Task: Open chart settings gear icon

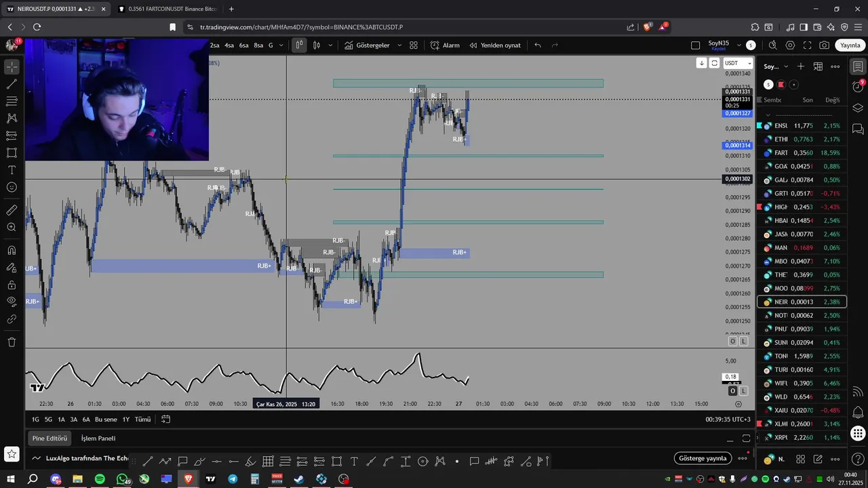Action: [790, 45]
